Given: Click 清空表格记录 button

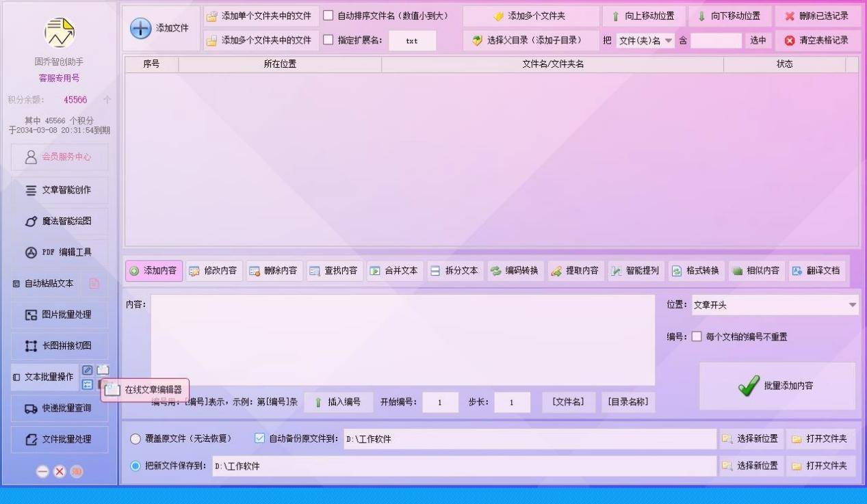Looking at the screenshot, I should [817, 40].
